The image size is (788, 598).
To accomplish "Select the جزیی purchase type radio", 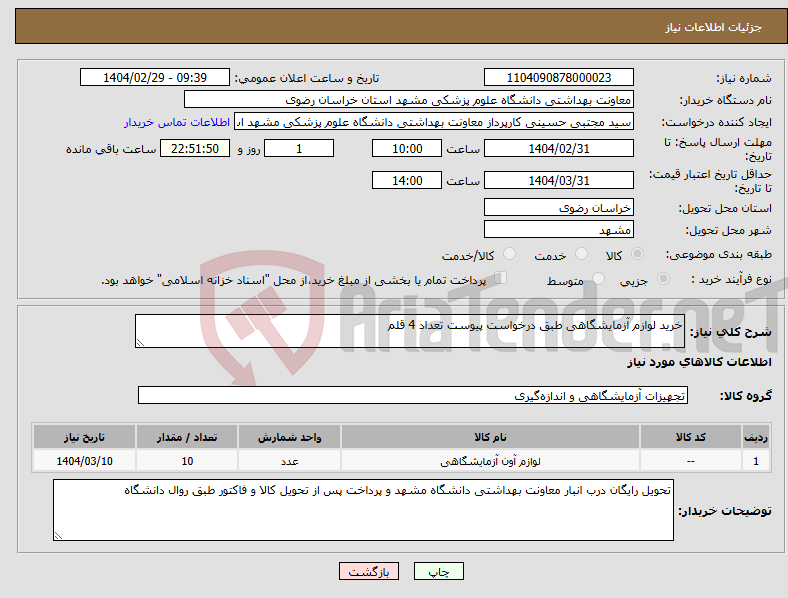I will [x=663, y=278].
